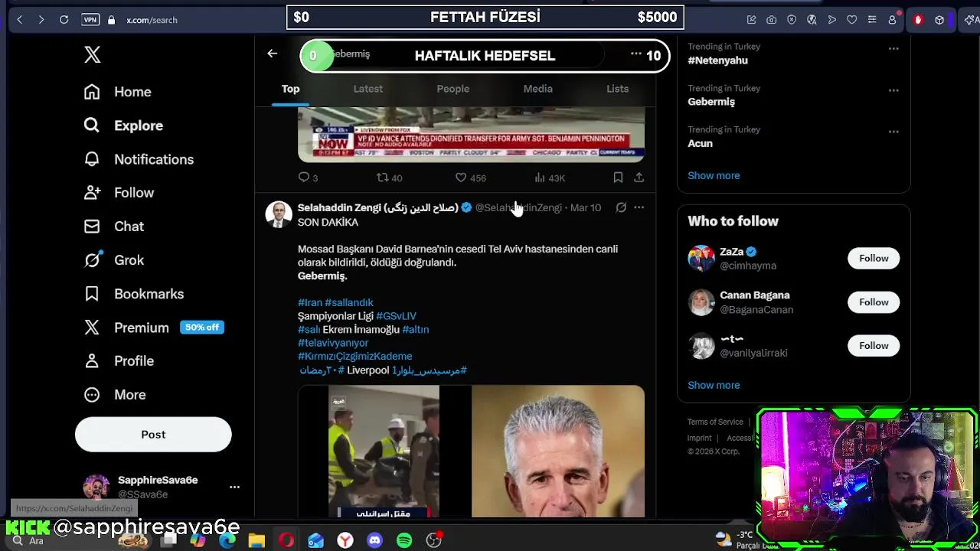Click the Grok explain icon on Zengi's post
Viewport: 980px width, 551px height.
click(621, 207)
